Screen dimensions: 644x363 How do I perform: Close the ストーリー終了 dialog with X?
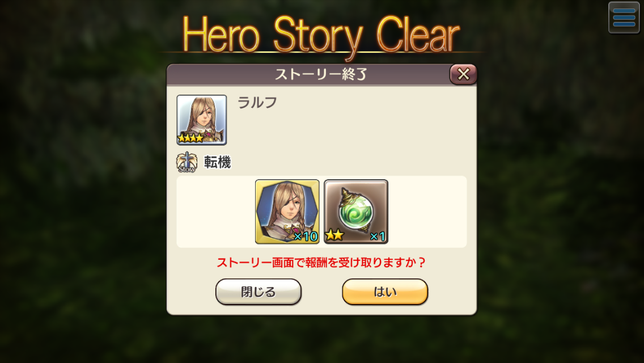tap(463, 74)
